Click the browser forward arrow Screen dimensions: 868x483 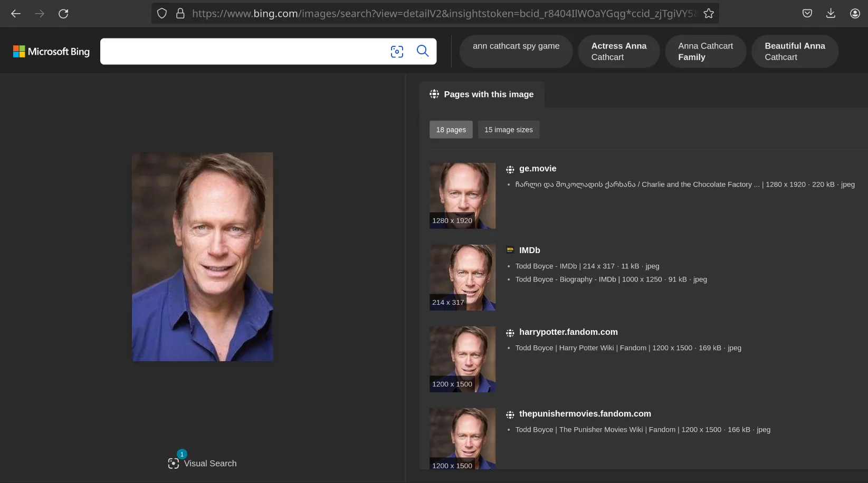[x=40, y=14]
